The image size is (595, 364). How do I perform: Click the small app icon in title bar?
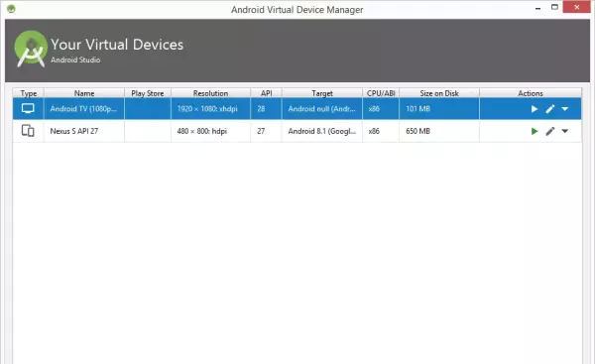tap(11, 8)
